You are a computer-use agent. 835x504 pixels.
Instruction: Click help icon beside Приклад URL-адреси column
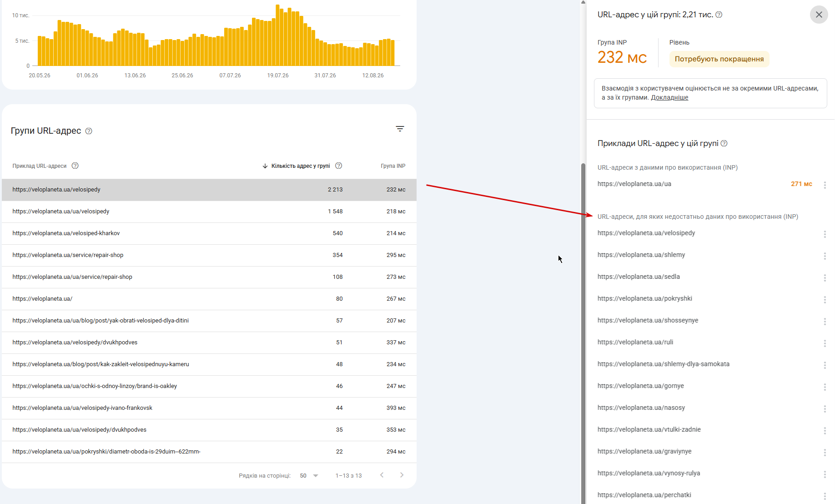pos(75,166)
